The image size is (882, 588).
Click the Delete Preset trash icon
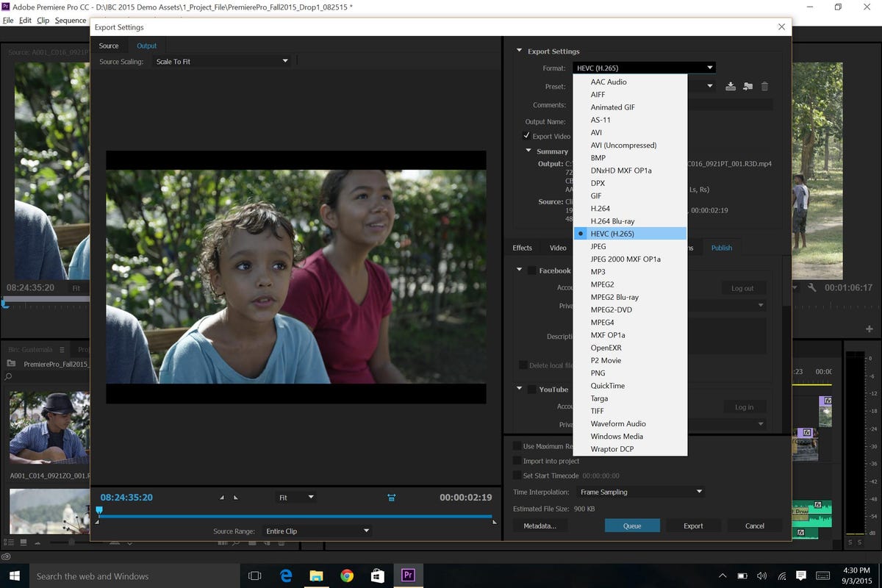[x=764, y=86]
